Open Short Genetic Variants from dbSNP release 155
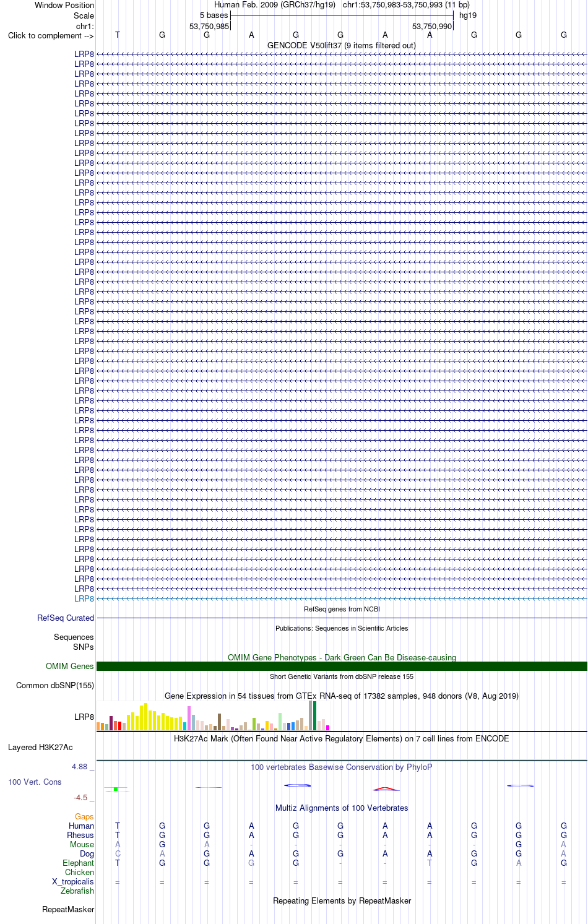The image size is (588, 924). (x=342, y=676)
